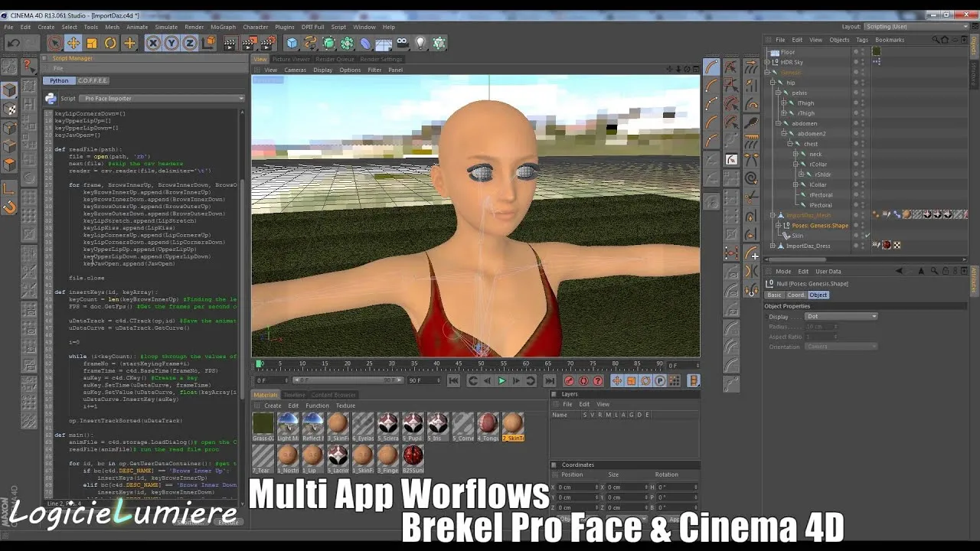Open the Display Dot dropdown

[x=841, y=316]
